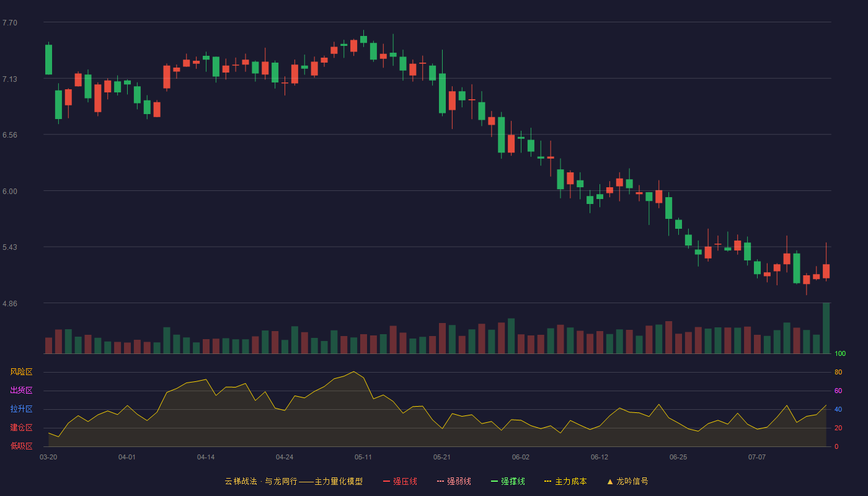The image size is (868, 496).
Task: Click the 06-25 date label
Action: (x=678, y=457)
